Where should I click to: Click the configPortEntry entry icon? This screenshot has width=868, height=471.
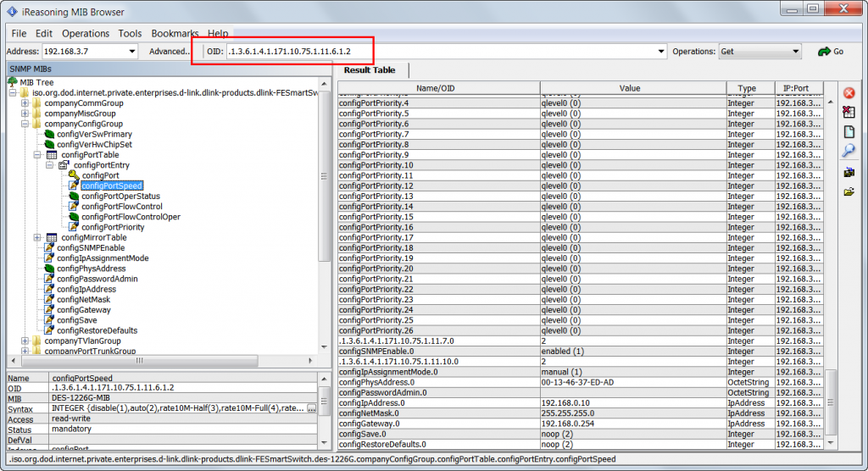64,165
